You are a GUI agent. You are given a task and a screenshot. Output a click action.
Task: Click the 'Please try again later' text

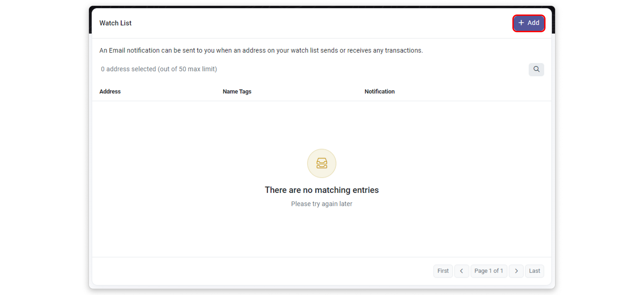coord(322,204)
